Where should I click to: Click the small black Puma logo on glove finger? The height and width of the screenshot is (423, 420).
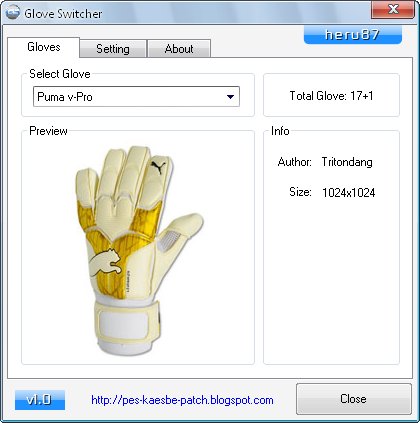[x=158, y=167]
